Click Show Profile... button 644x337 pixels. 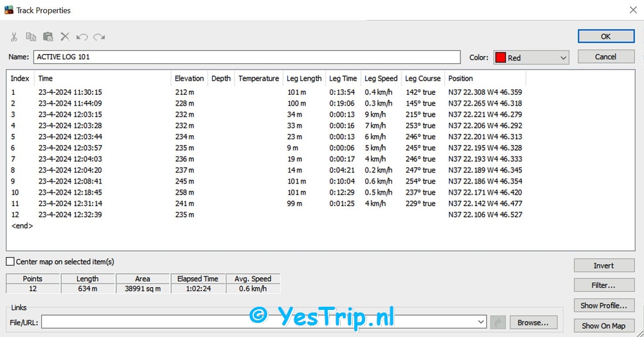click(x=603, y=305)
